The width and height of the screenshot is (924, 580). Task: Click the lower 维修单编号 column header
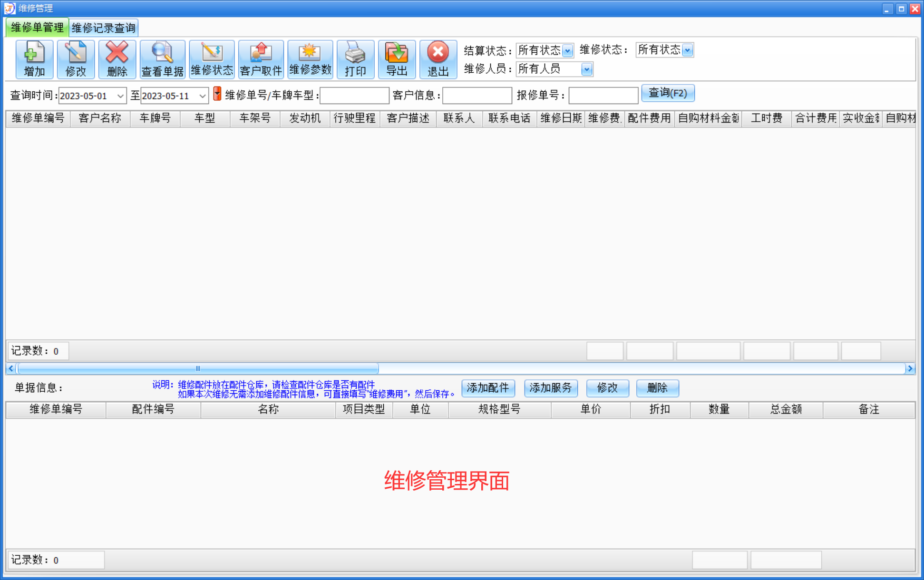(x=56, y=409)
